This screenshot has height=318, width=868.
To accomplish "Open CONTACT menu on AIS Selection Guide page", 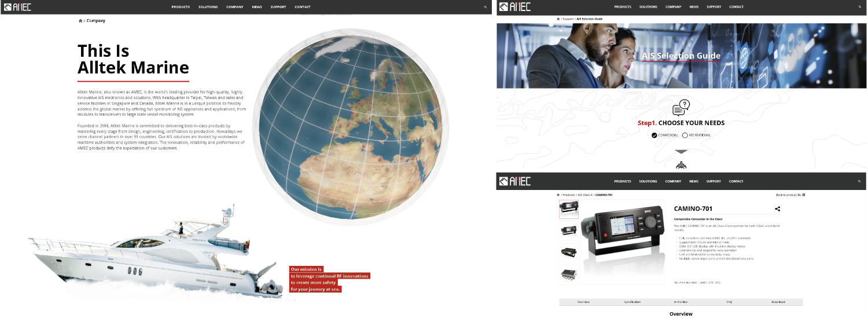I will pos(737,7).
